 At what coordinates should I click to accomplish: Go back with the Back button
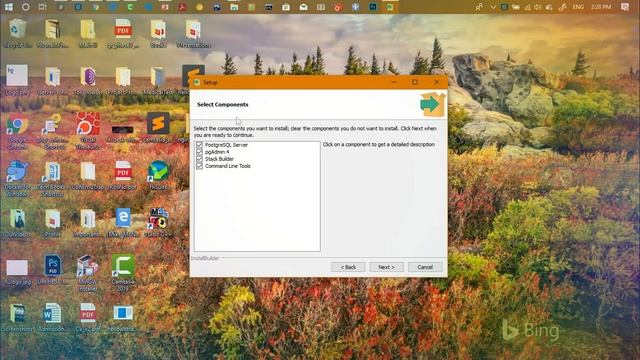(348, 267)
